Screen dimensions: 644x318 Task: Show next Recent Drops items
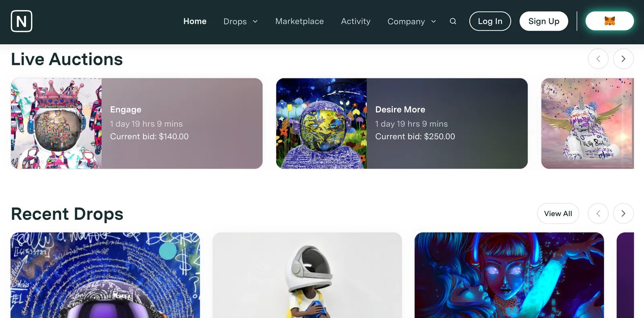(623, 213)
